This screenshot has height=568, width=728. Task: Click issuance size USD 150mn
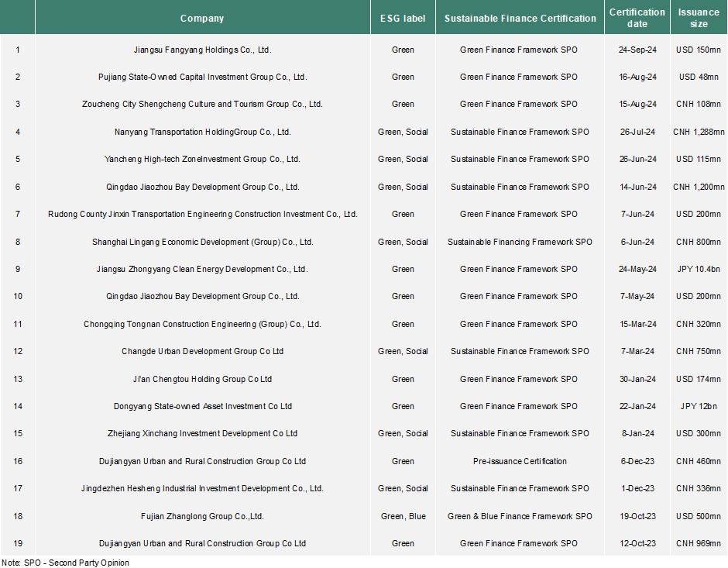699,50
